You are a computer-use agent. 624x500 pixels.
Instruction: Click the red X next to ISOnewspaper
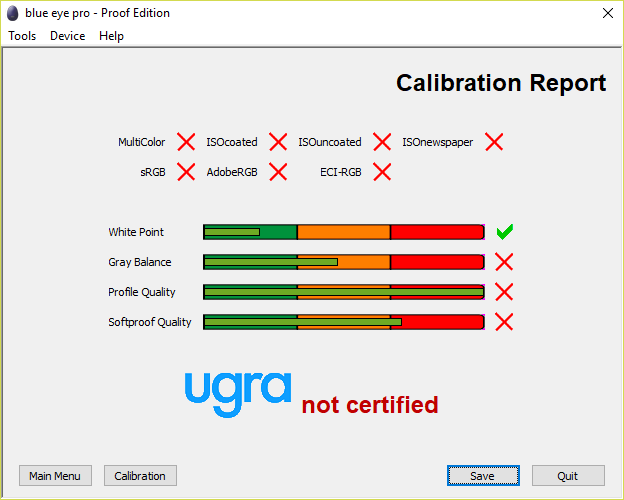pos(494,142)
